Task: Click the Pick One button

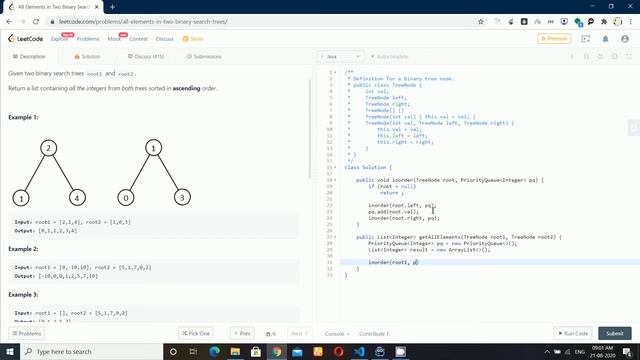Action: [x=196, y=333]
